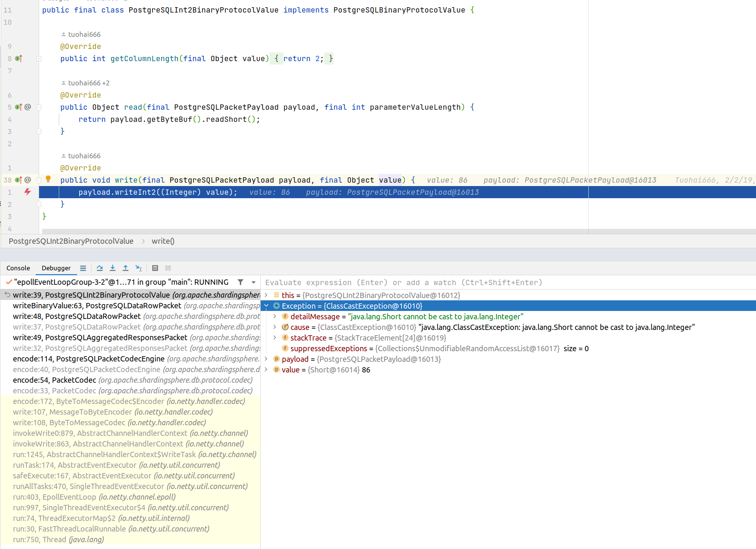
Task: Select the writeBinaryValue:63 stack frame
Action: (97, 306)
